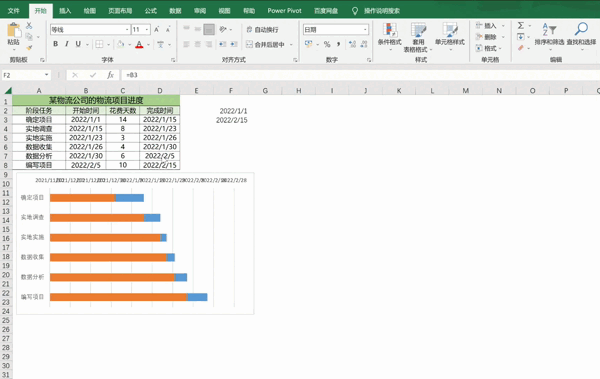The height and width of the screenshot is (379, 600).
Task: Toggle center horizontal text alignment
Action: click(197, 44)
